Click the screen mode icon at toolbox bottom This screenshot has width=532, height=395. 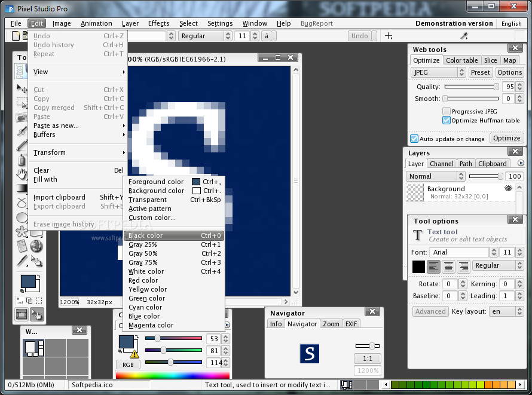coord(22,314)
